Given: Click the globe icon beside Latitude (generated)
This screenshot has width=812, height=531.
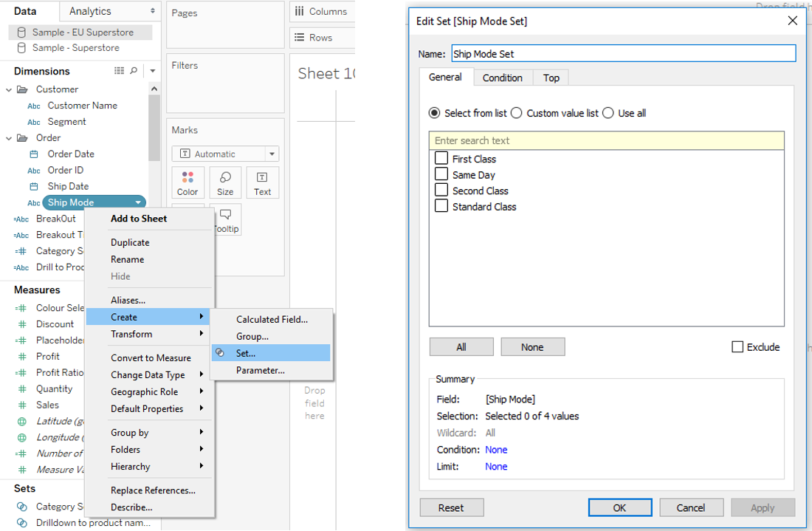Looking at the screenshot, I should click(22, 420).
